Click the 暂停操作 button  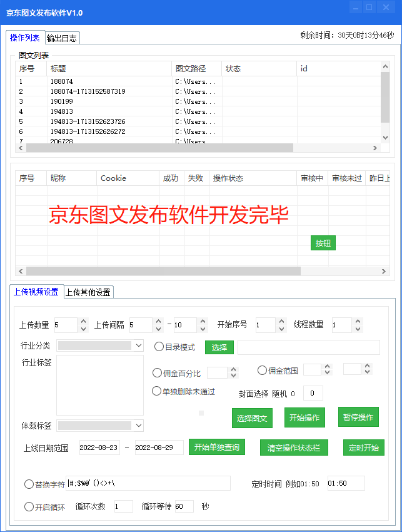pyautogui.click(x=358, y=417)
